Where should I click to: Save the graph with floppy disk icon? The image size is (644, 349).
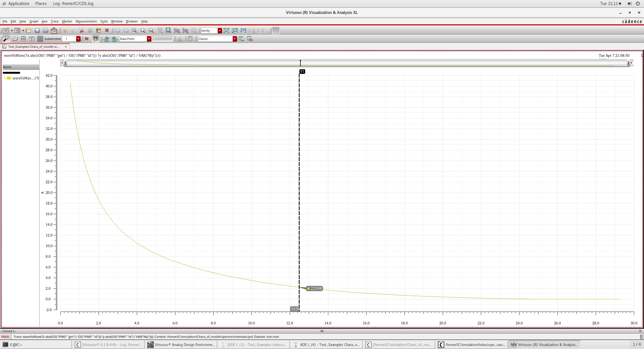tap(37, 31)
